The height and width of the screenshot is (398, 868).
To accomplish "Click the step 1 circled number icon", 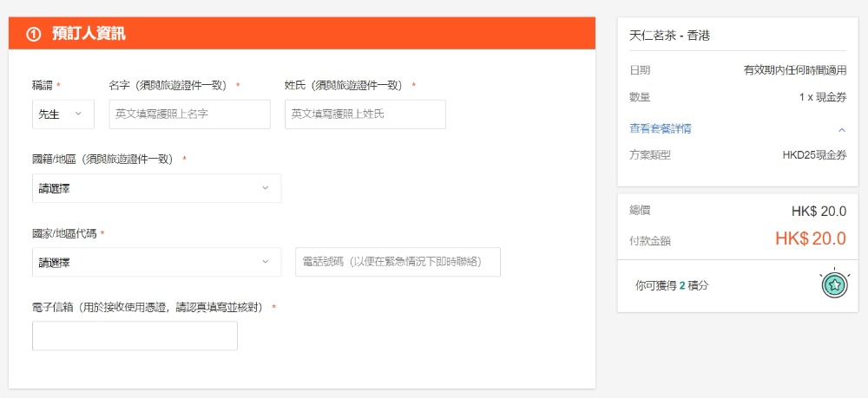I will (x=34, y=34).
